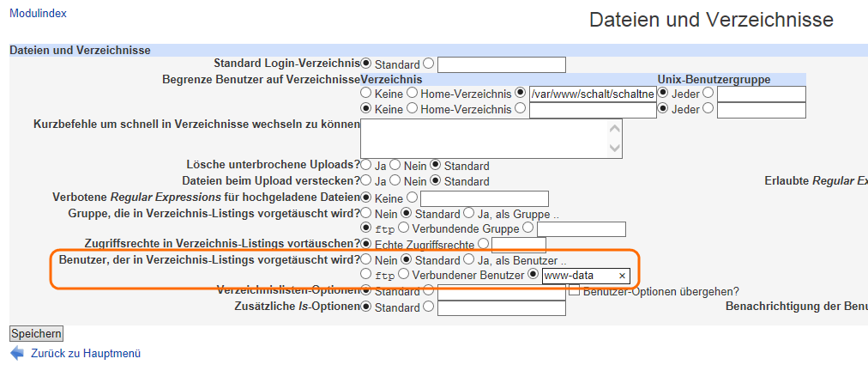Select 'Ja, als Benutzer ..' radio option
The width and height of the screenshot is (868, 383).
(469, 259)
